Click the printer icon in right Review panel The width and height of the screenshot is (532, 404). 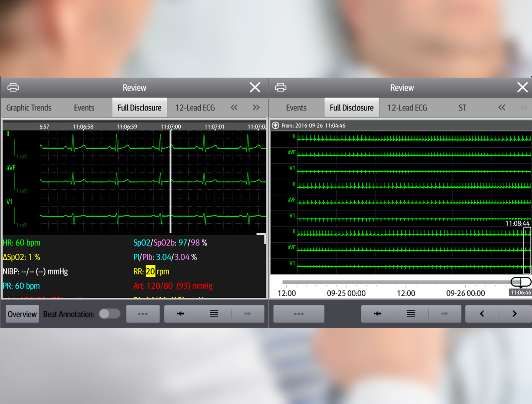pos(280,87)
